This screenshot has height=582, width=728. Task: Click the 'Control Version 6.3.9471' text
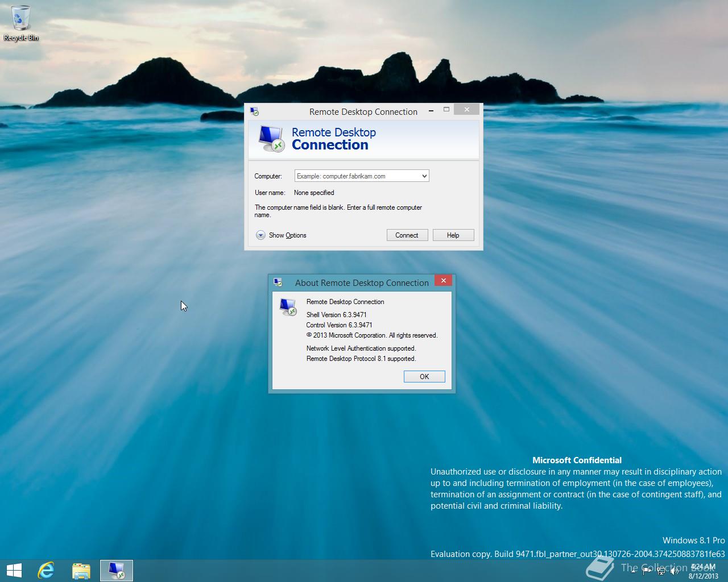point(339,325)
